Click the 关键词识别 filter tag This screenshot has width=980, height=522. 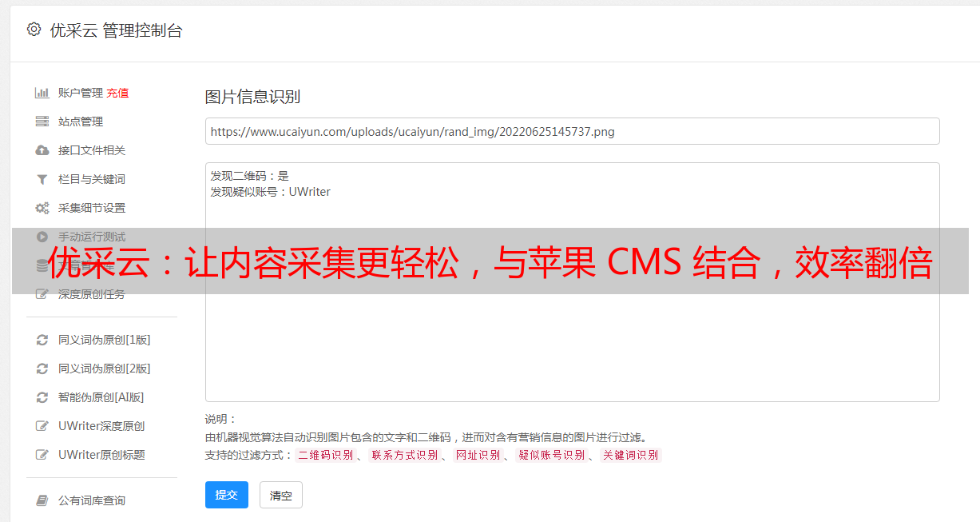click(631, 455)
